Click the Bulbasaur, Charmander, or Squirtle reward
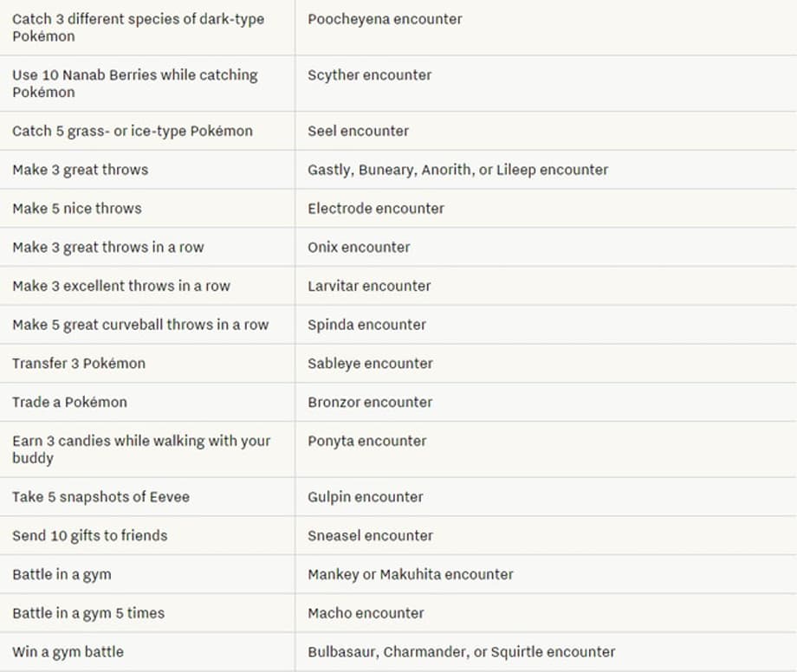Viewport: 797px width, 672px height. [x=461, y=652]
